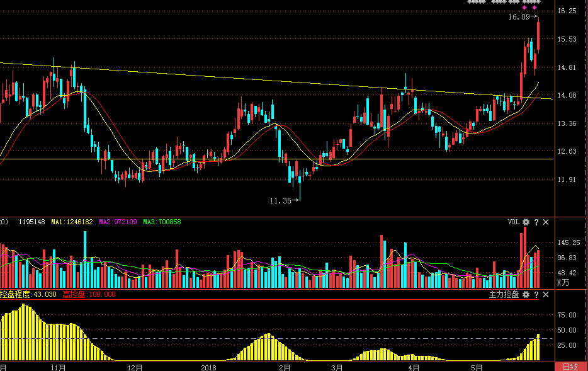Click the MA3 volume average label
Screen dimensions: 588x371
coord(162,222)
